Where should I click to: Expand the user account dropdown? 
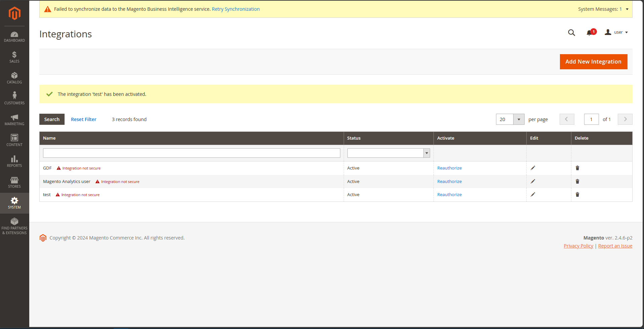pyautogui.click(x=616, y=32)
